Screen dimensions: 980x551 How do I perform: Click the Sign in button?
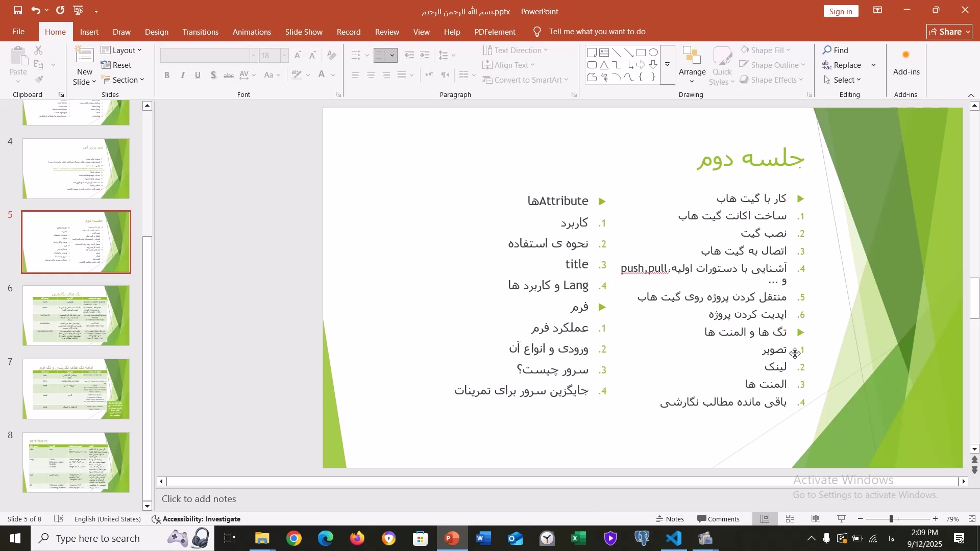coord(841,11)
